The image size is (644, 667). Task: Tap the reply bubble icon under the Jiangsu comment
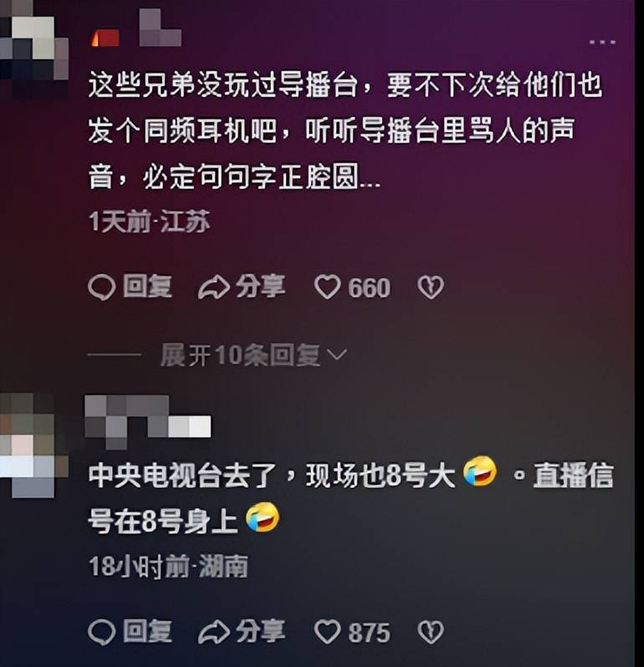pyautogui.click(x=102, y=288)
